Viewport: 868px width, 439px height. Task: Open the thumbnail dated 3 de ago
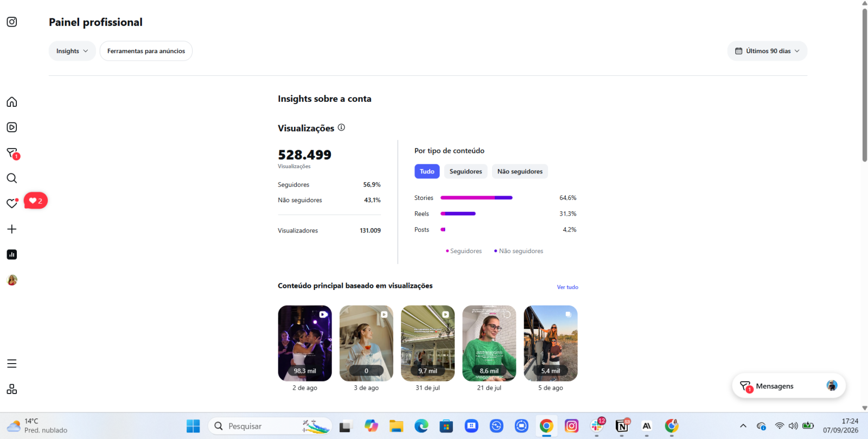(x=366, y=343)
